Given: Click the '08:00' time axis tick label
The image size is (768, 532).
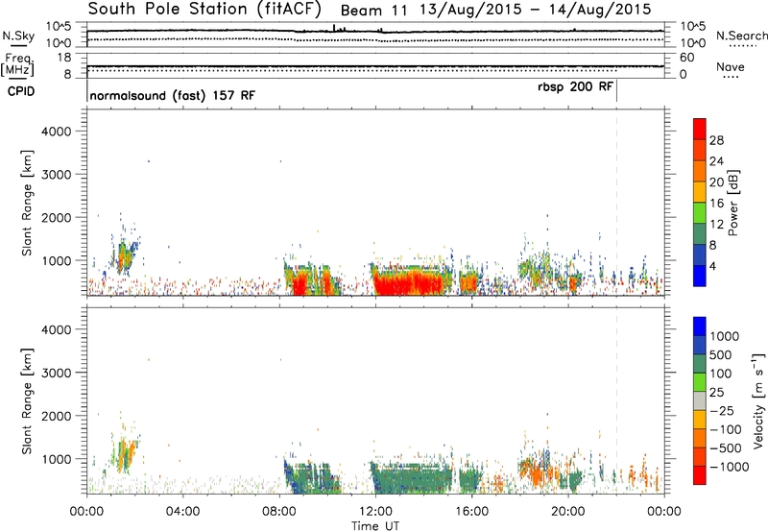Looking at the screenshot, I should coord(279,512).
